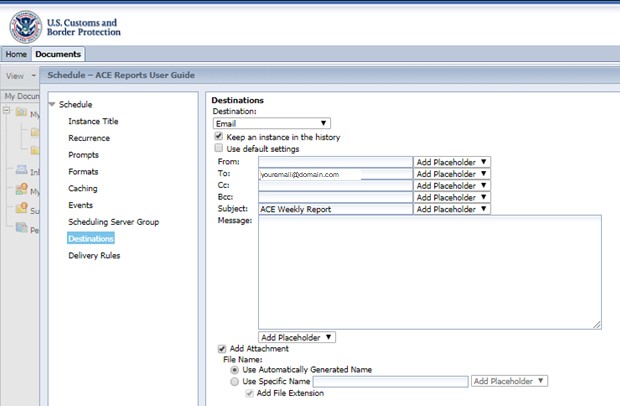Image resolution: width=620 pixels, height=406 pixels.
Task: Click the From email input field
Action: [x=334, y=161]
